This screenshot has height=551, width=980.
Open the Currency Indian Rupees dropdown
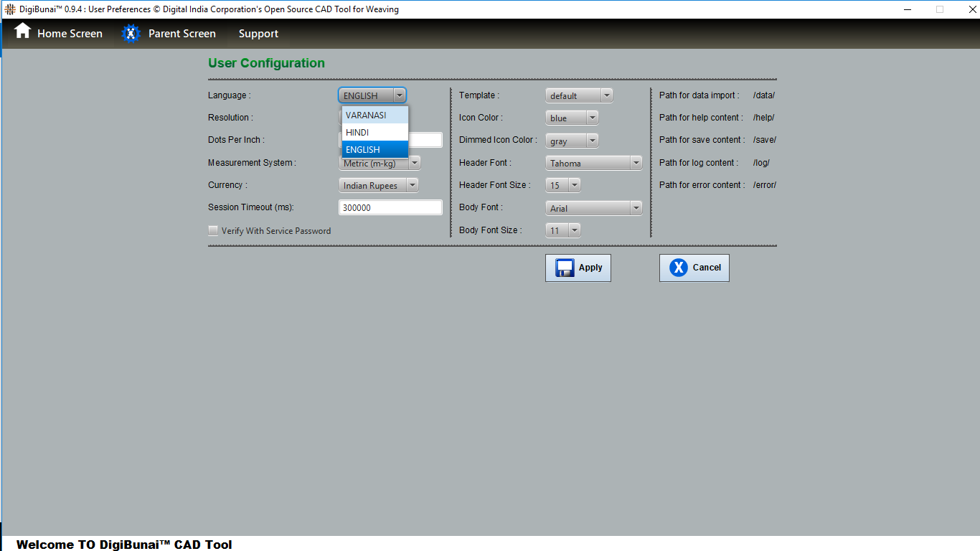pyautogui.click(x=378, y=186)
